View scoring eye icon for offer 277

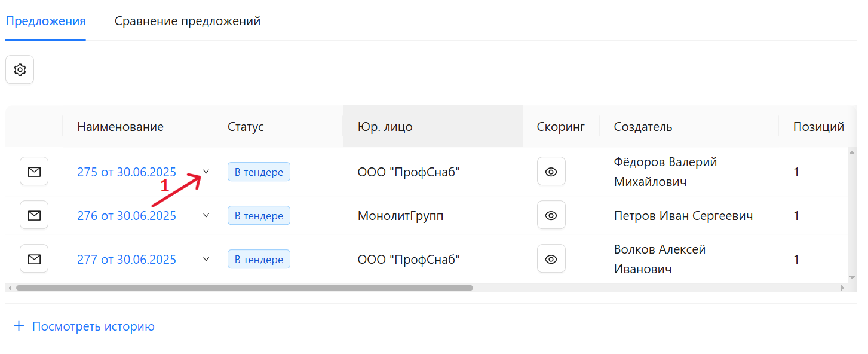coord(551,259)
